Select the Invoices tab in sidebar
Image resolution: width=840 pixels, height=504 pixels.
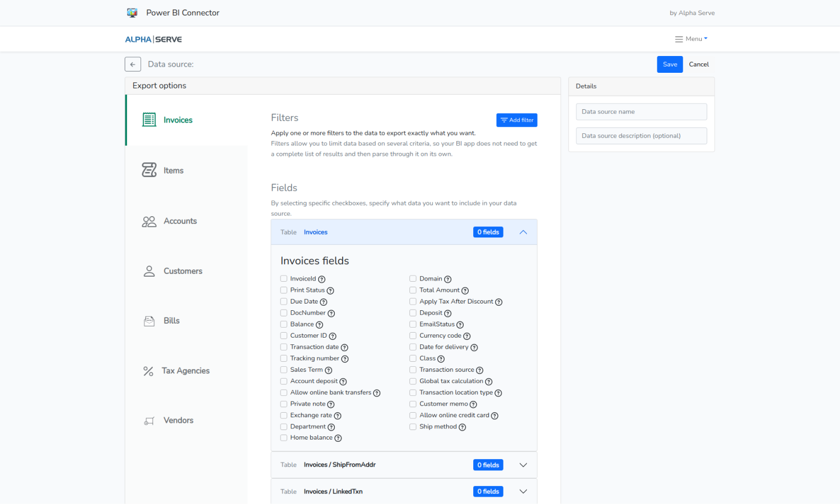click(x=178, y=120)
